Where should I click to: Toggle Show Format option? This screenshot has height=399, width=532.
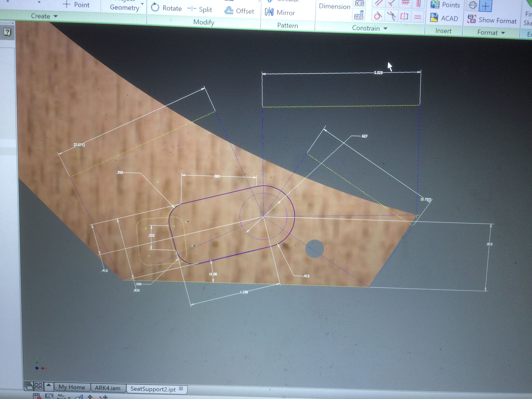pyautogui.click(x=492, y=20)
